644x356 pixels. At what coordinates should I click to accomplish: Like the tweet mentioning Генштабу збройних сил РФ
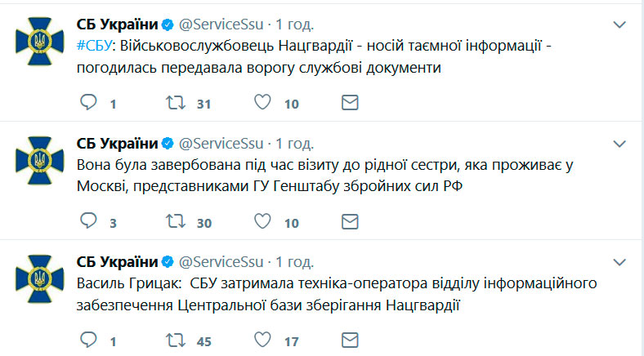point(263,220)
